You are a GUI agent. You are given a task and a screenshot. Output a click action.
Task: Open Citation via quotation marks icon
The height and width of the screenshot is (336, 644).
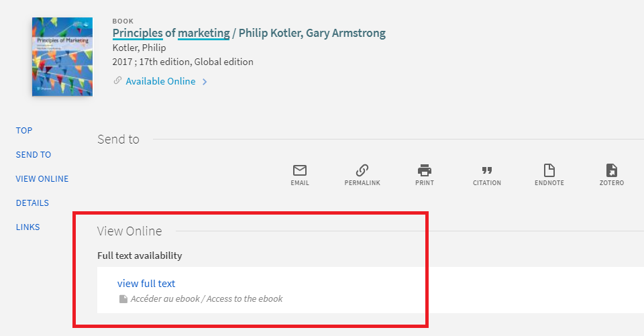(487, 170)
